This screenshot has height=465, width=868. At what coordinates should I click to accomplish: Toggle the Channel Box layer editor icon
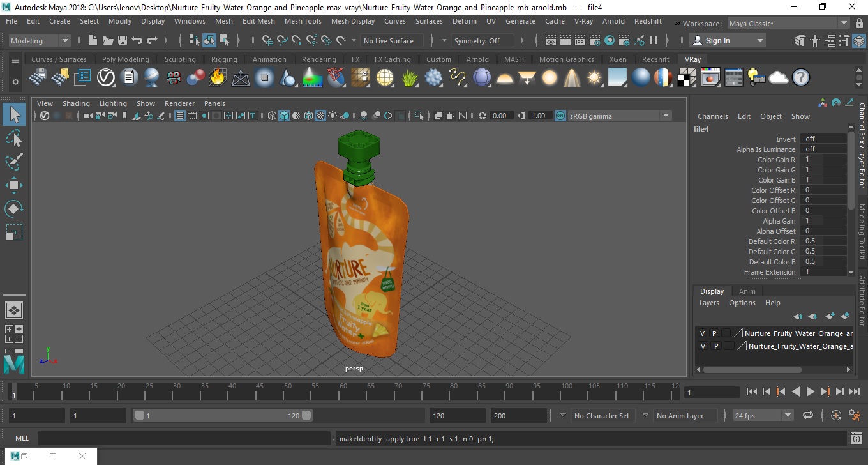(859, 40)
